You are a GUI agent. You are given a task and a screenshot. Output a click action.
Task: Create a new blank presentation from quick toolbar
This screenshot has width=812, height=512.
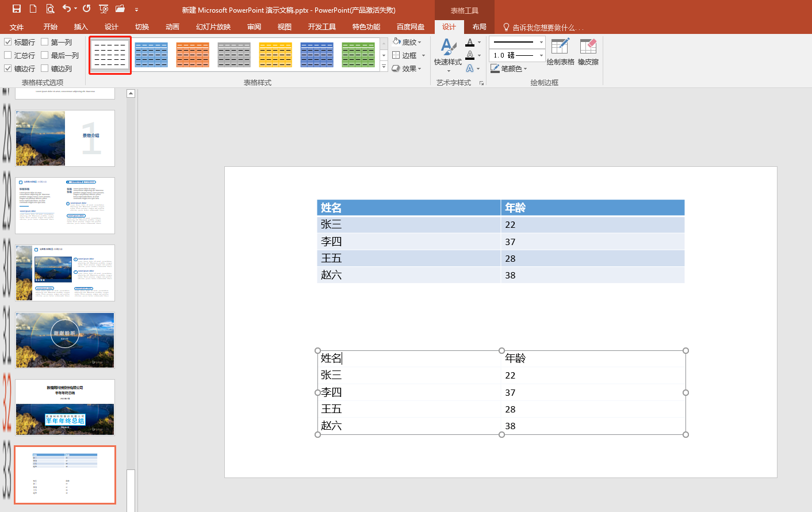33,9
